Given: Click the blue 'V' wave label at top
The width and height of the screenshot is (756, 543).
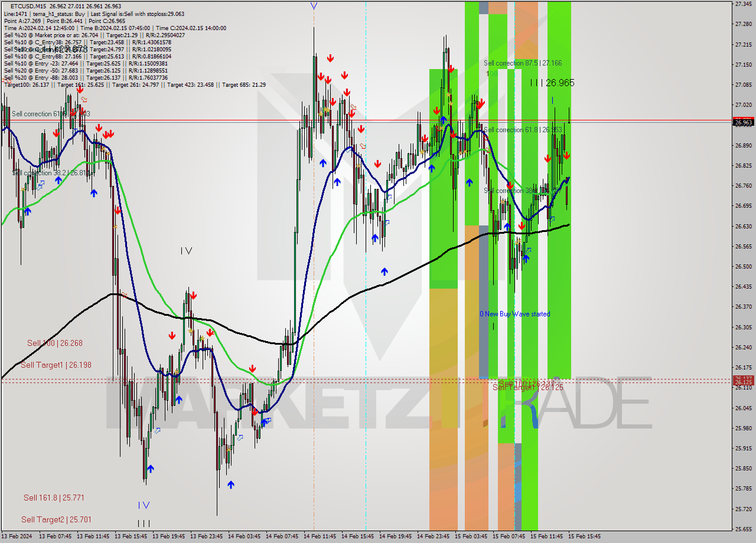Looking at the screenshot, I should click(314, 6).
